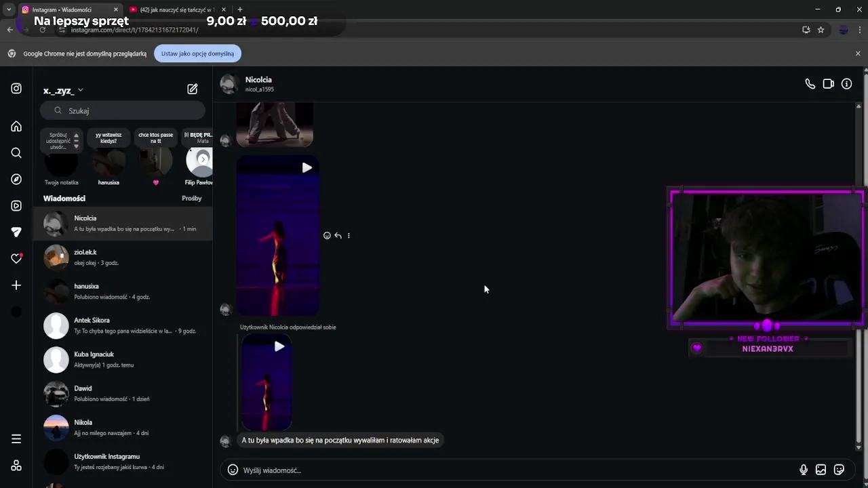Start an audio call with Nicolcia
The image size is (868, 488).
click(x=810, y=84)
